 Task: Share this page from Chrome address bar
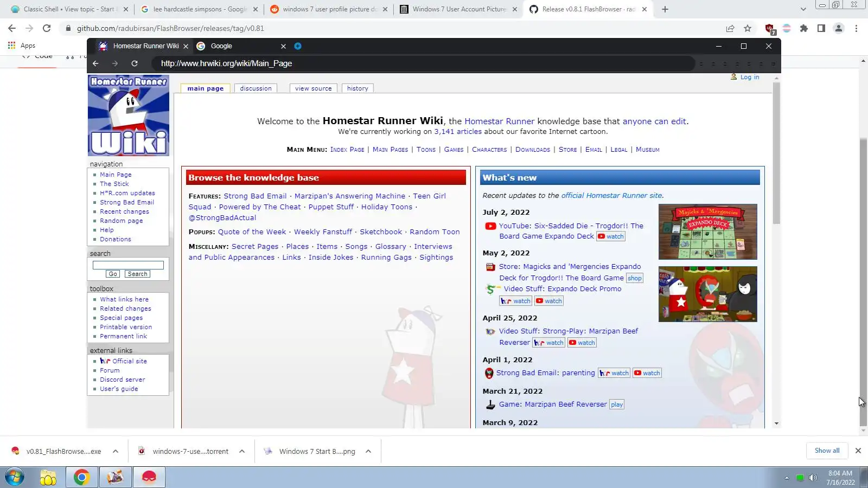[730, 28]
